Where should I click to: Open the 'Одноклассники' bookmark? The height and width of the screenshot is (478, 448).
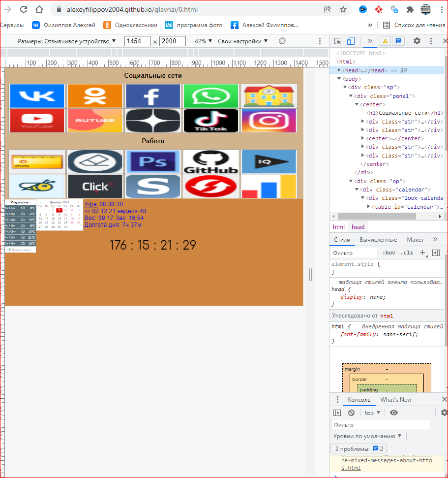pos(130,25)
